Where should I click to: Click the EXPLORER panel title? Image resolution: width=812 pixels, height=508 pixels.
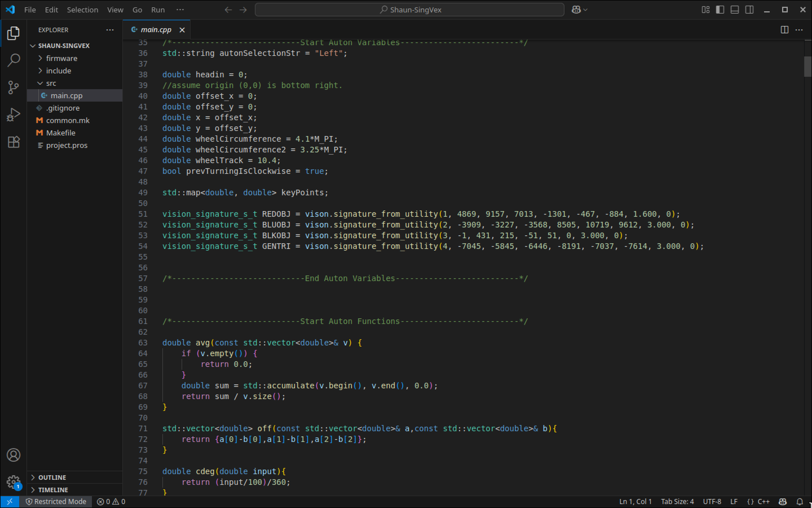tap(53, 30)
